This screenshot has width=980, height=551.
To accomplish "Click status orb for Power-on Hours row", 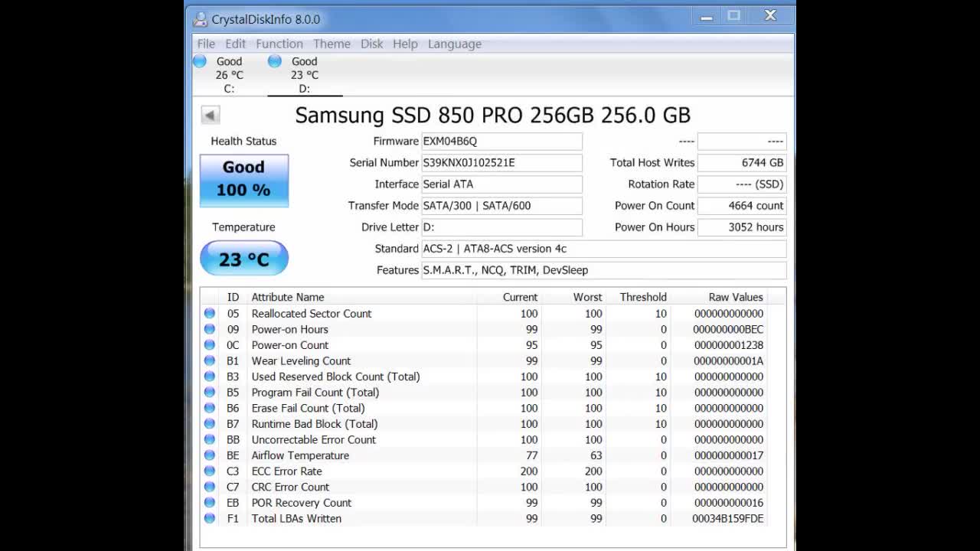I will (209, 329).
